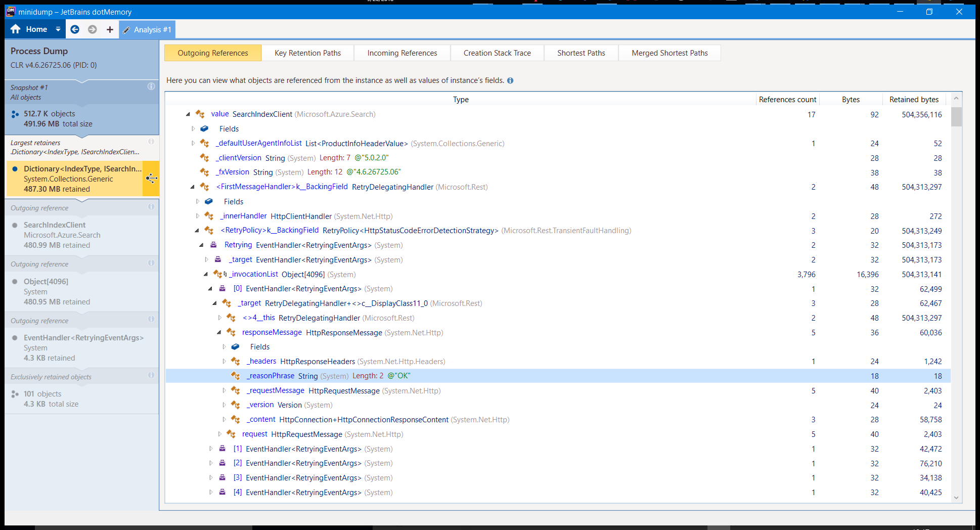The width and height of the screenshot is (980, 530).
Task: Click the Type column header
Action: tap(461, 100)
